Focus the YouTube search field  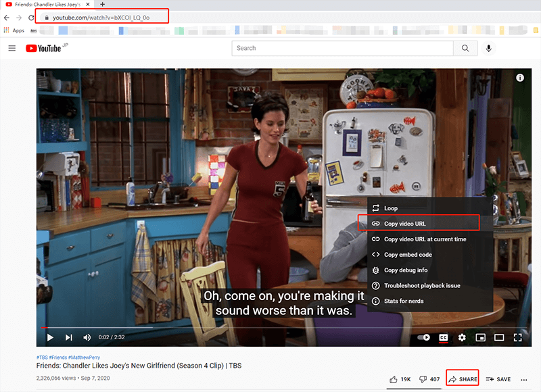coord(342,48)
